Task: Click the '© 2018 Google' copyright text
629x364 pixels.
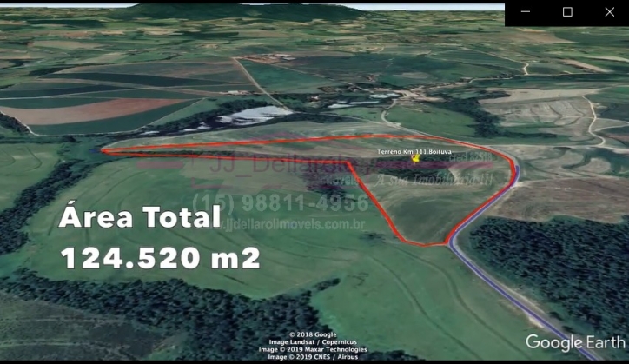Action: 314,334
